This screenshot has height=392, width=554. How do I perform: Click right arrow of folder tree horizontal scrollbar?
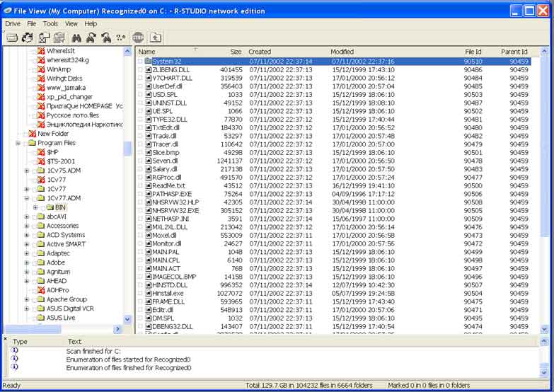[x=117, y=329]
